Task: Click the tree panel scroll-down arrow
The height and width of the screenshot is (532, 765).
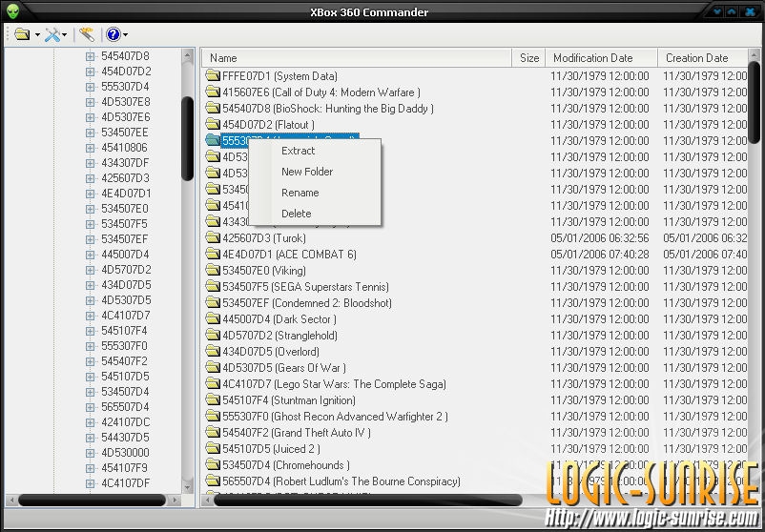Action: coord(187,485)
